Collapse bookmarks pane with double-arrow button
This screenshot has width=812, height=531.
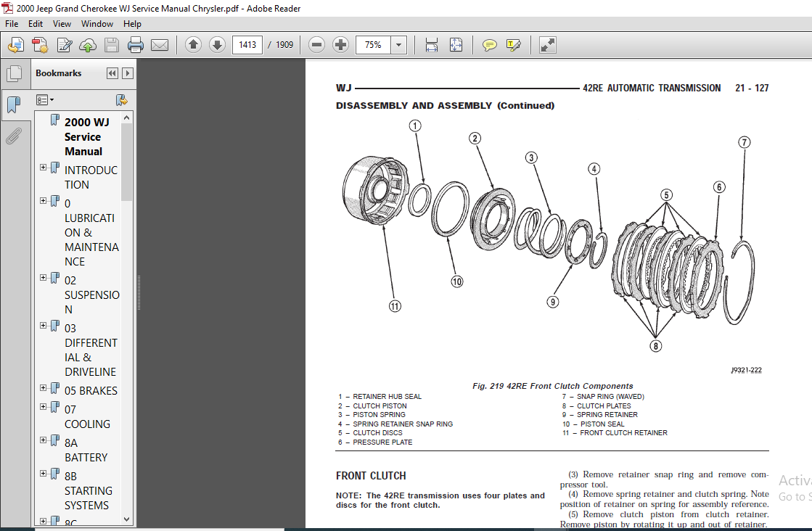point(112,73)
